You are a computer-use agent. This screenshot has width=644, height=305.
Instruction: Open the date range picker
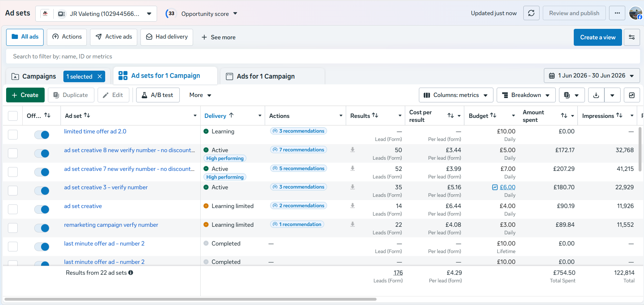pos(591,76)
